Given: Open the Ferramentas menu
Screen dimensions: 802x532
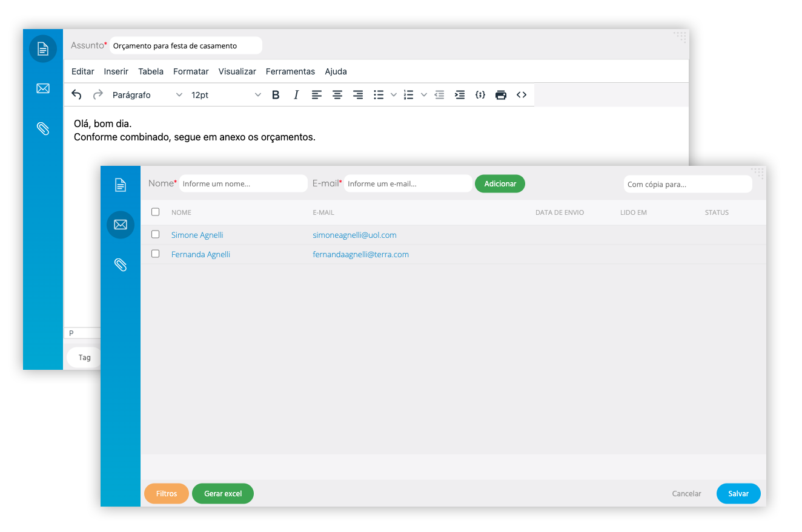Looking at the screenshot, I should coord(290,71).
